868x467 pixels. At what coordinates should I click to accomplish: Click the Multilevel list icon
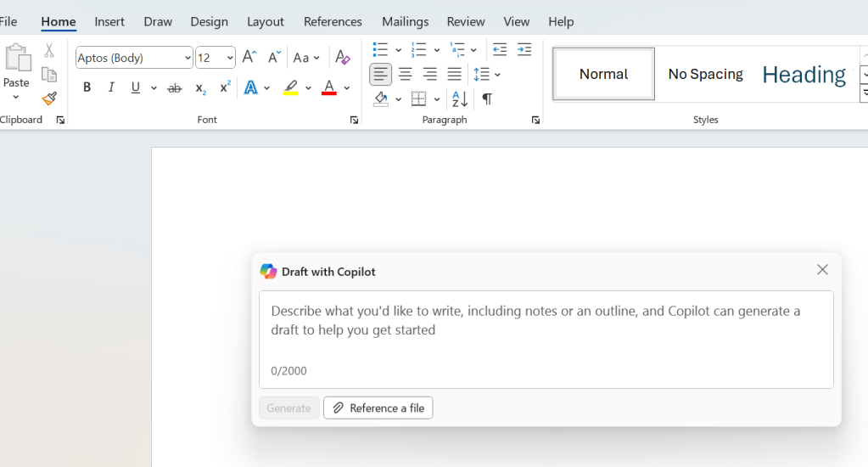tap(457, 49)
